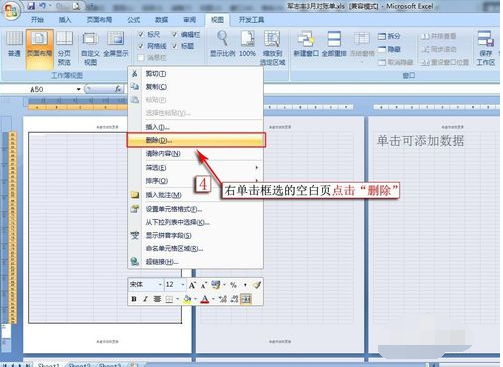Click Save icon in quick access toolbar
Image resolution: width=503 pixels, height=367 pixels.
coord(31,6)
